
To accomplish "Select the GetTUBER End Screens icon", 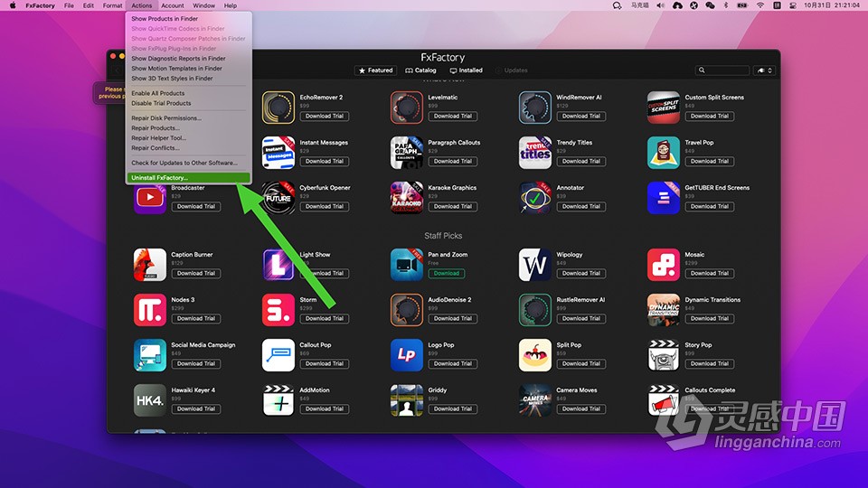I will 663,198.
